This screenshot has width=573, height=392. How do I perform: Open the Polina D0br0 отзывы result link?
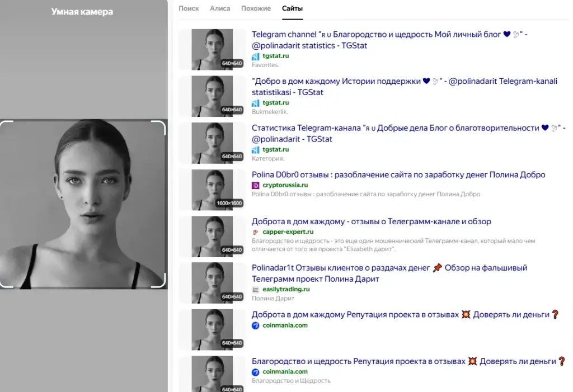coord(398,174)
